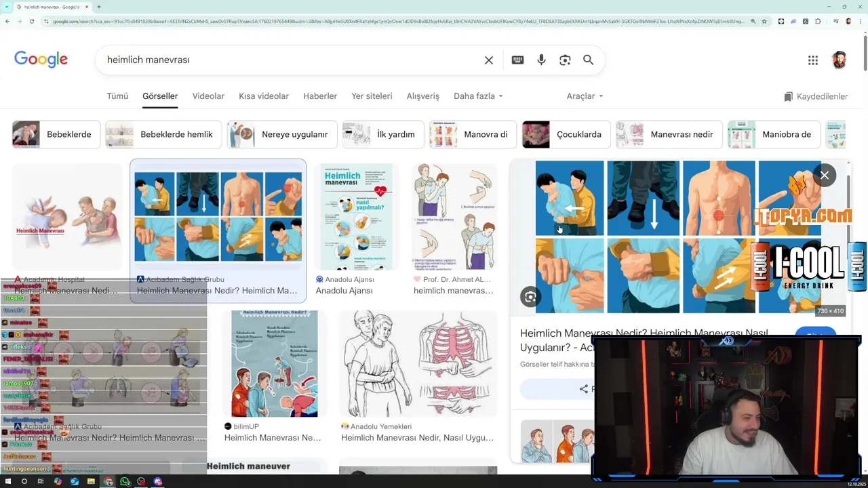Select the Görseller tab

(160, 96)
